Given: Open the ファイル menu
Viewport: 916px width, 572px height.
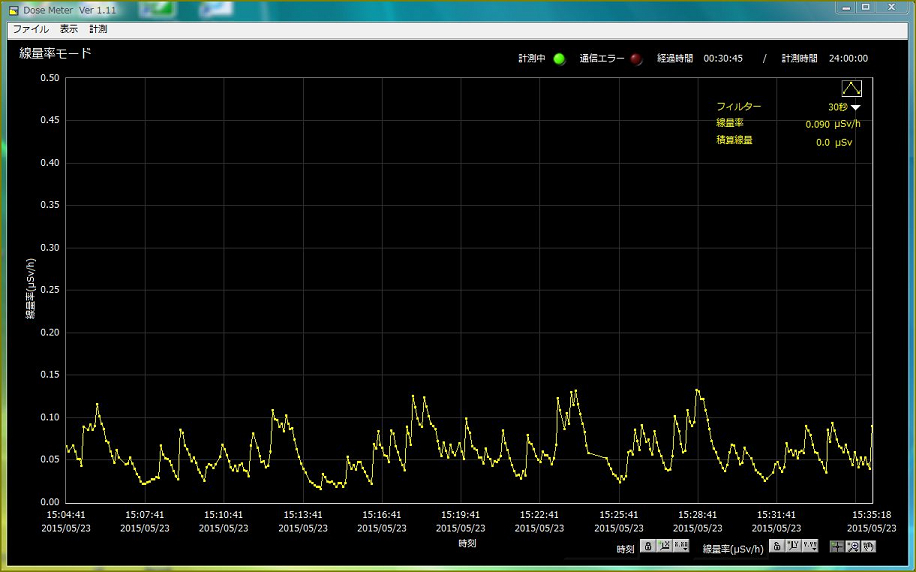Looking at the screenshot, I should click(30, 29).
